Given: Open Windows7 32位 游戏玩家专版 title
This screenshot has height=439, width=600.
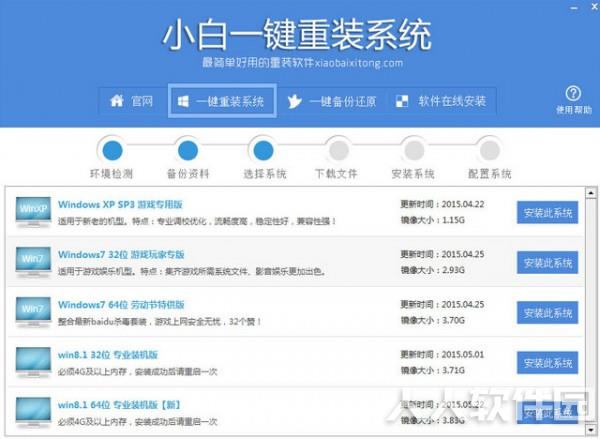Looking at the screenshot, I should [121, 255].
